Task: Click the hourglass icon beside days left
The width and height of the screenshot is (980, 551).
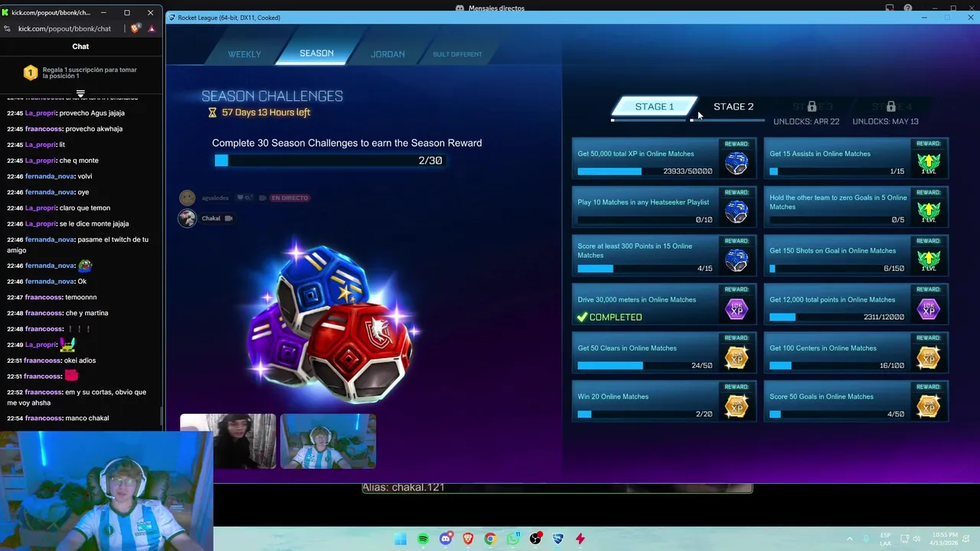Action: tap(213, 112)
